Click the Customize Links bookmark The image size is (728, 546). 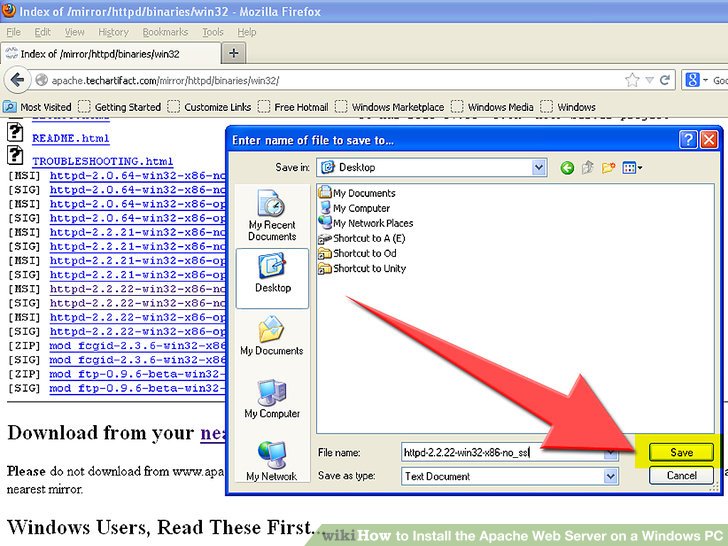coord(209,107)
